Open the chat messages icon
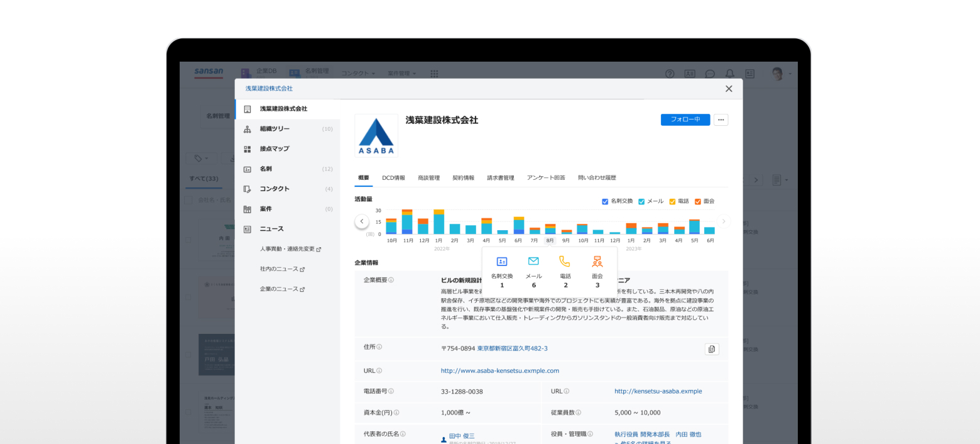The image size is (980, 444). [710, 74]
